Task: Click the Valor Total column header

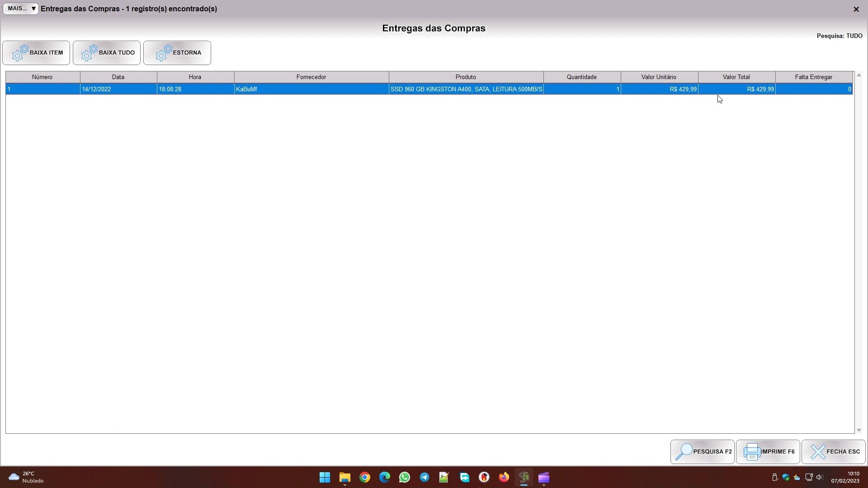Action: [x=736, y=77]
